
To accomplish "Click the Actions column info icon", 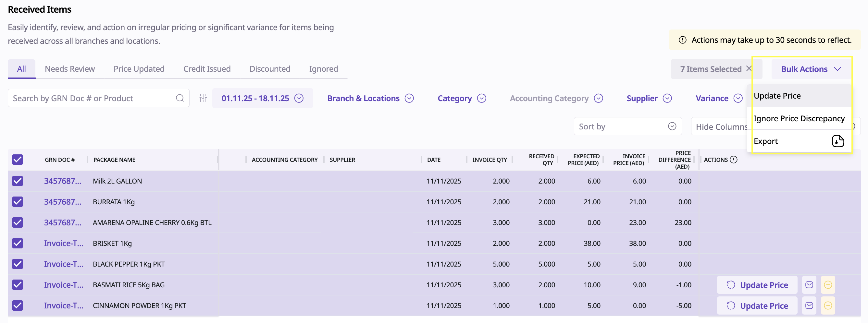I will tap(734, 160).
